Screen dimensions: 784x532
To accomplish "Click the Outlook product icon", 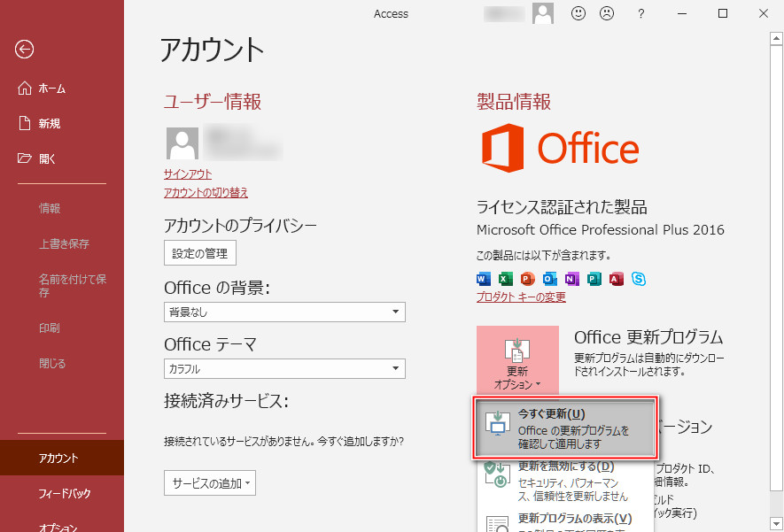I will point(549,279).
